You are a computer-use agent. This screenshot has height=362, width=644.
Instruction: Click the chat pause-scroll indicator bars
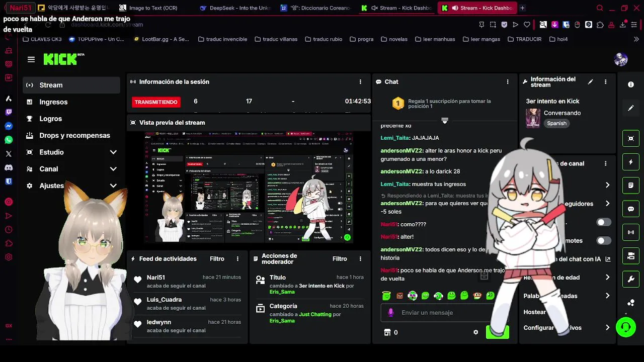click(x=445, y=121)
